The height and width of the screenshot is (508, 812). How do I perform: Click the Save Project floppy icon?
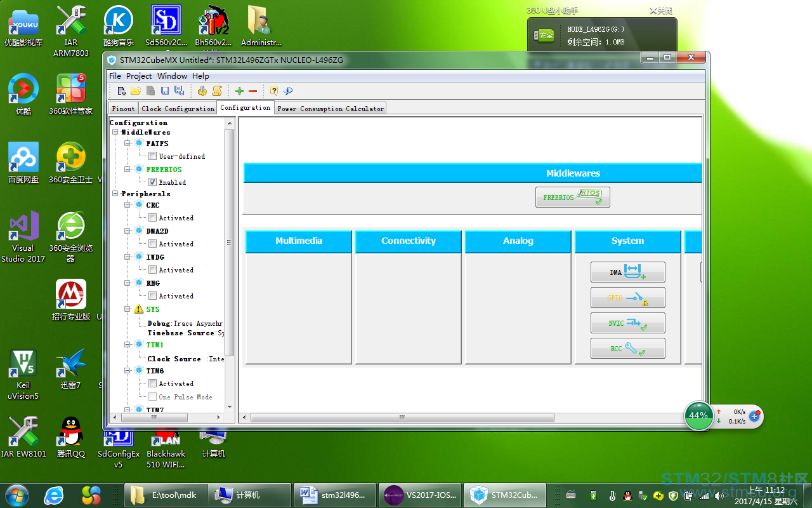click(x=165, y=91)
